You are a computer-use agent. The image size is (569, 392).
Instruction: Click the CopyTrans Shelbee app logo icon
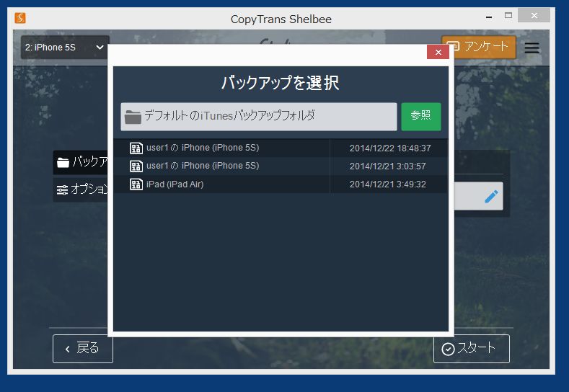tap(20, 18)
